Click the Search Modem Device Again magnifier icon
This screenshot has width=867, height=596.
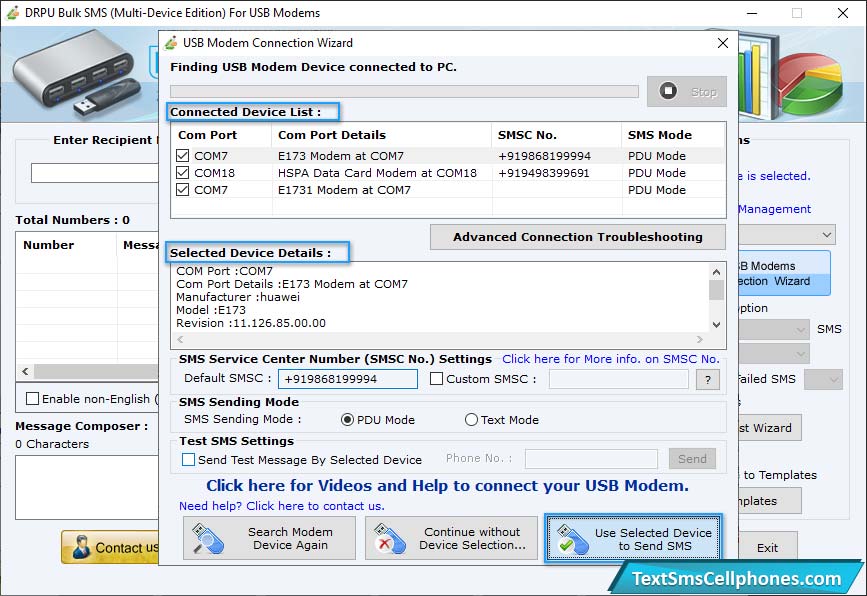click(208, 538)
